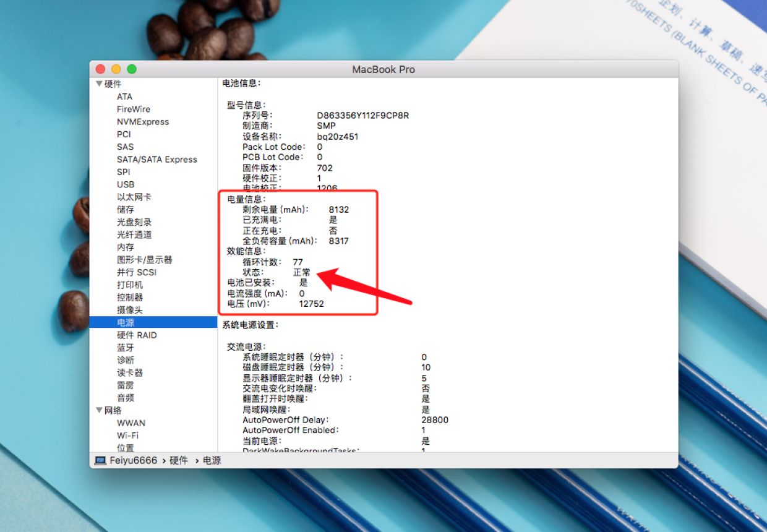This screenshot has width=767, height=532.
Task: Select SATA/SATA Express item
Action: click(x=157, y=159)
